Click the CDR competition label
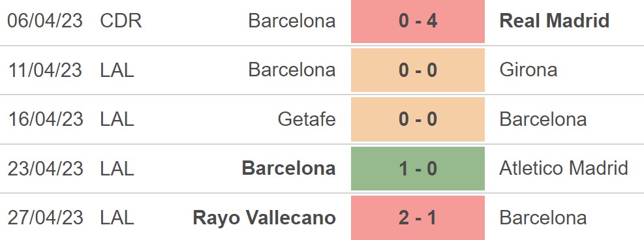This screenshot has width=644, height=240. 121,20
